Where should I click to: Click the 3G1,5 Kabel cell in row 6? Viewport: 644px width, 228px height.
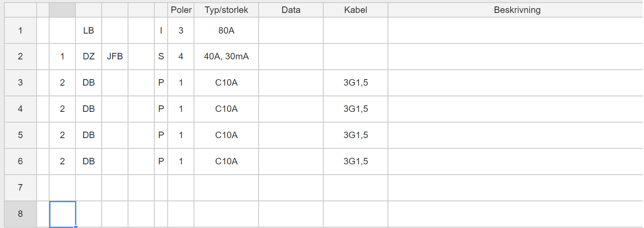click(356, 161)
